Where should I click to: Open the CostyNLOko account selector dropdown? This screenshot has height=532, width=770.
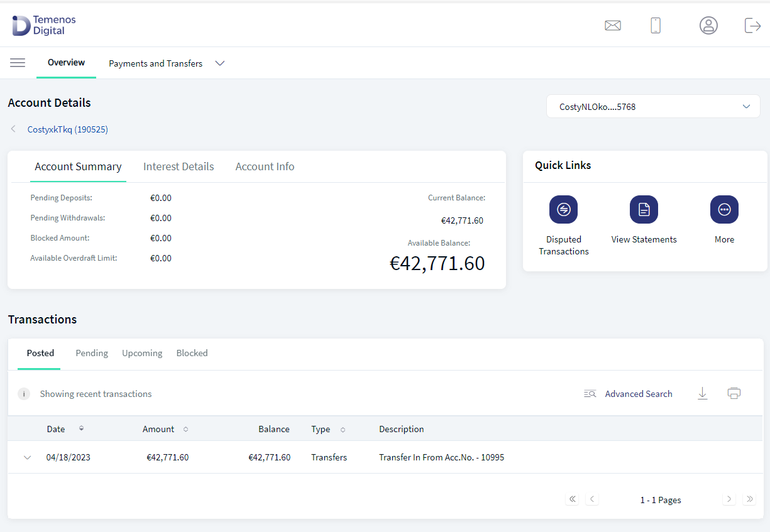[654, 107]
